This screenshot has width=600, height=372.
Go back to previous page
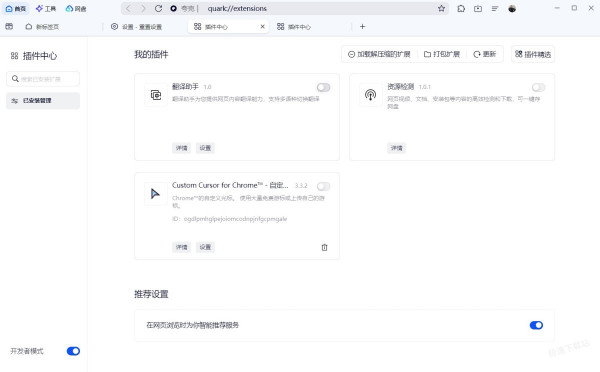(128, 8)
